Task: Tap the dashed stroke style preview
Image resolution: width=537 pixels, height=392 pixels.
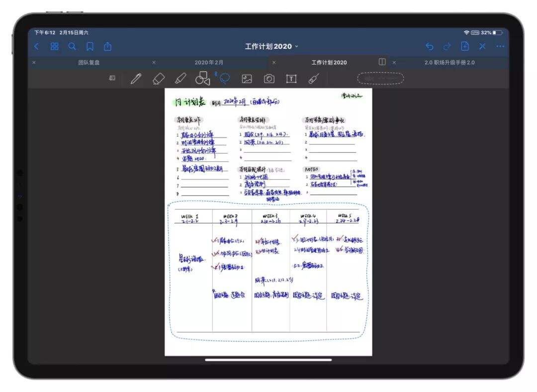Action: coord(380,79)
